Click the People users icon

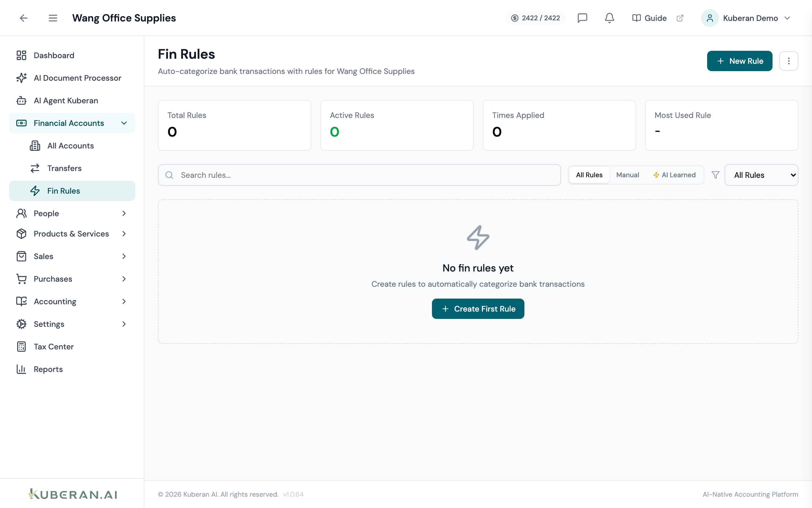[x=21, y=213]
